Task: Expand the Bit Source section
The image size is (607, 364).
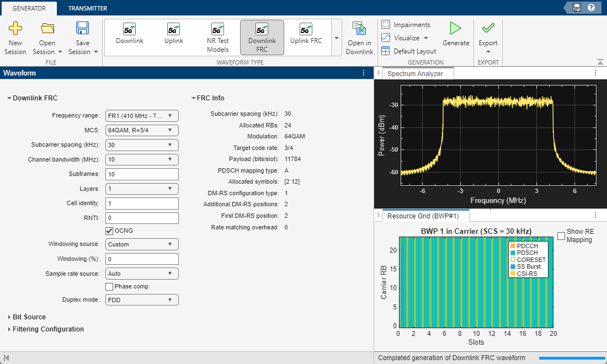Action: click(x=29, y=317)
